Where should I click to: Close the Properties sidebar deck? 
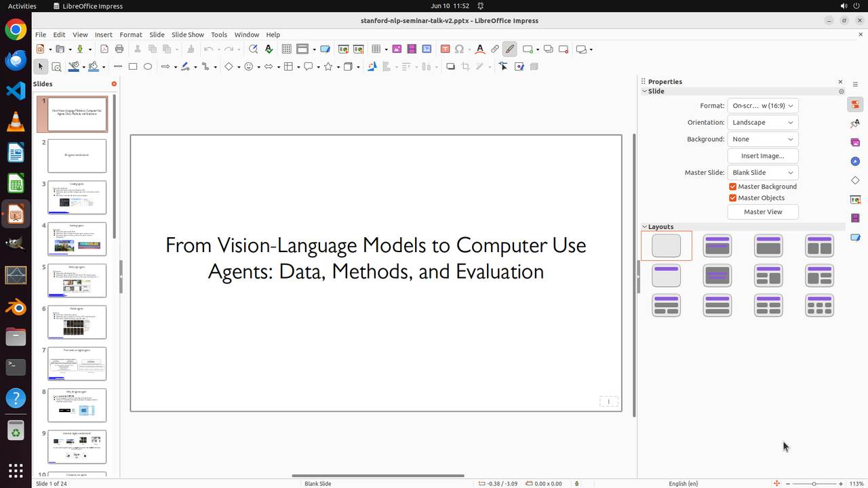pyautogui.click(x=840, y=81)
